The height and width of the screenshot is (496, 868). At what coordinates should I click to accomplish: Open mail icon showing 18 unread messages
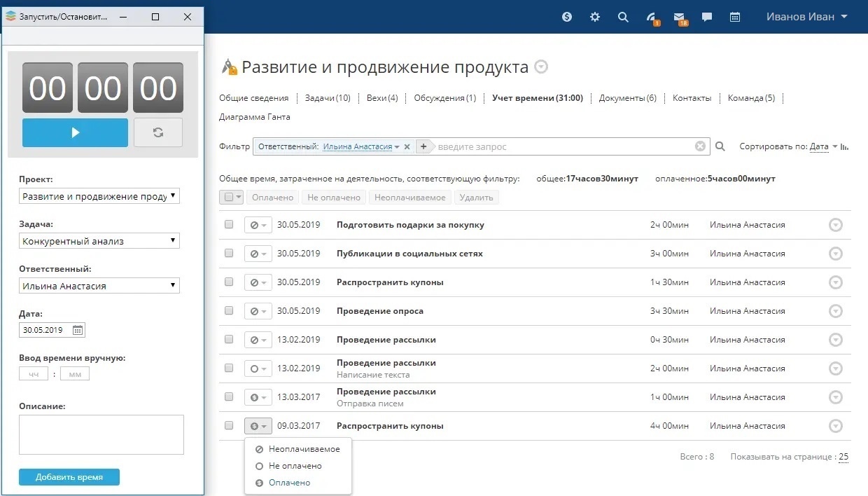tap(678, 17)
